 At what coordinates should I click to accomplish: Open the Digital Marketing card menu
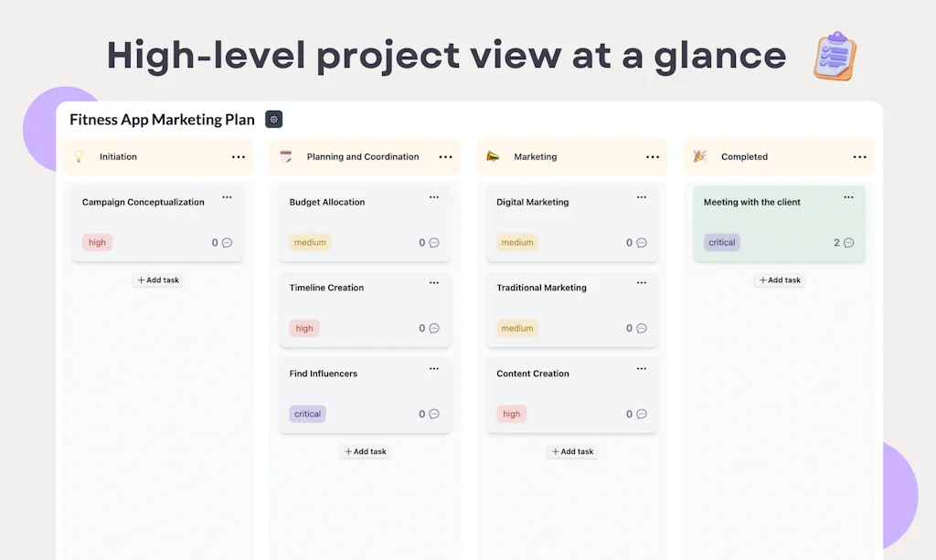pos(641,197)
